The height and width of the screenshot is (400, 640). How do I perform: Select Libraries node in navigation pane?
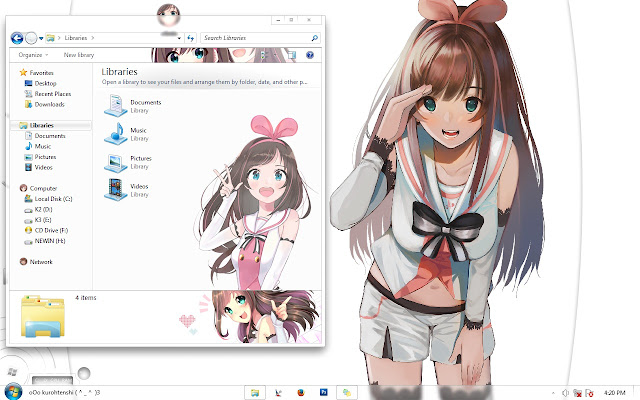click(42, 125)
